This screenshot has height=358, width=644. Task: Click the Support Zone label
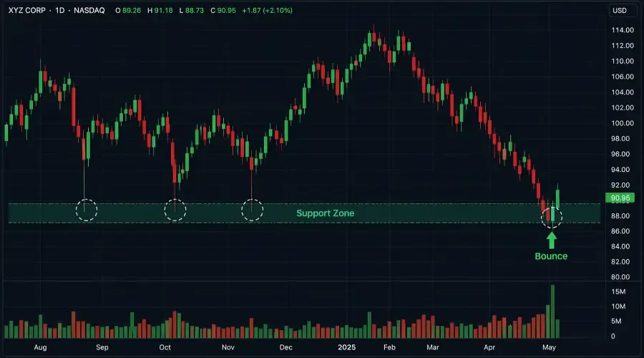click(x=326, y=213)
